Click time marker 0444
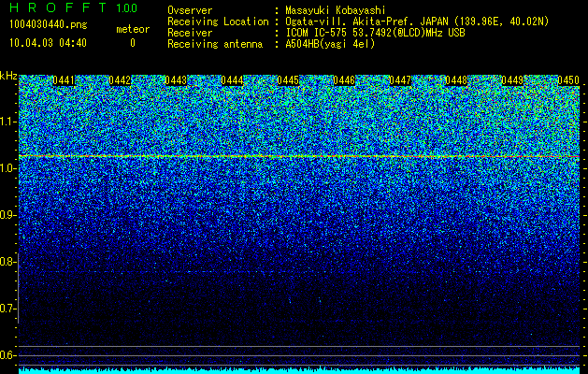 [232, 80]
